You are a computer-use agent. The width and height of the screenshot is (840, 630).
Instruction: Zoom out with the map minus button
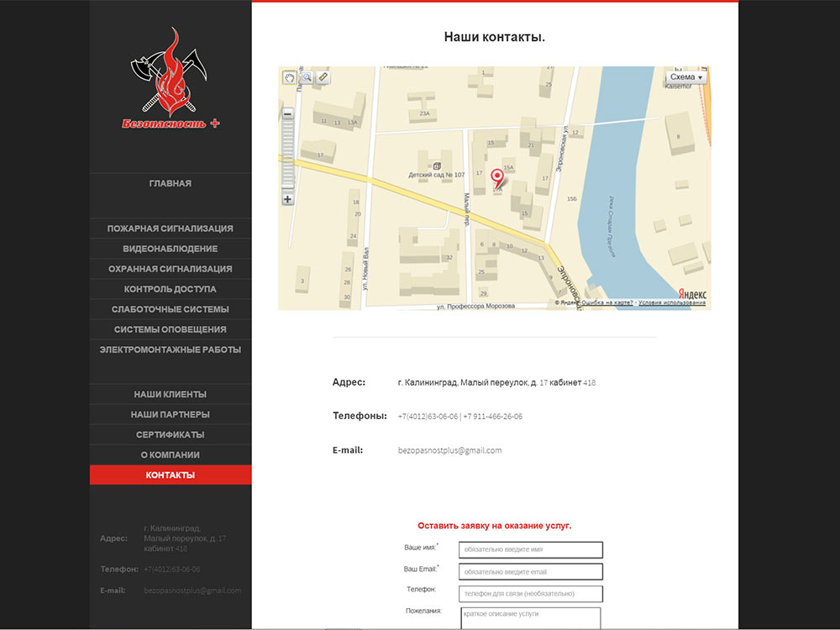287,113
